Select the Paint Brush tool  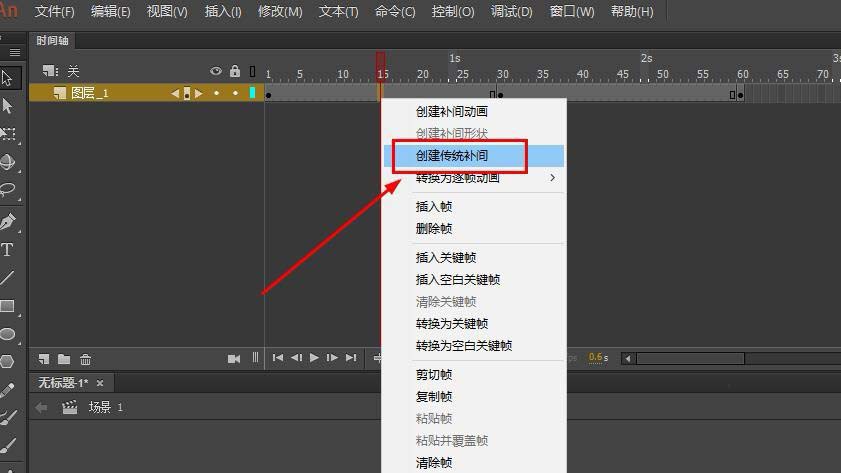pyautogui.click(x=8, y=417)
